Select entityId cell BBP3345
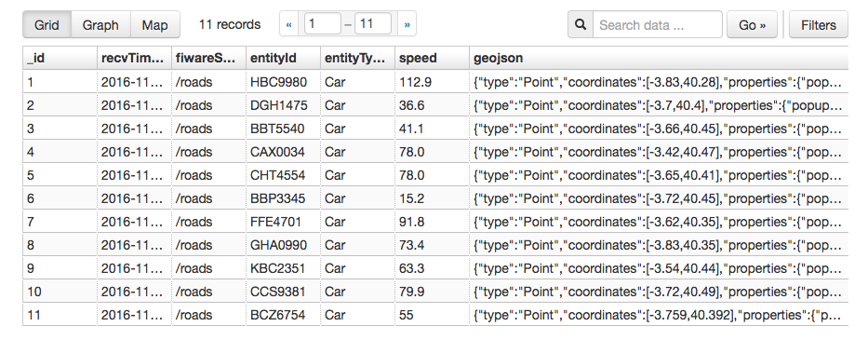 click(x=283, y=198)
